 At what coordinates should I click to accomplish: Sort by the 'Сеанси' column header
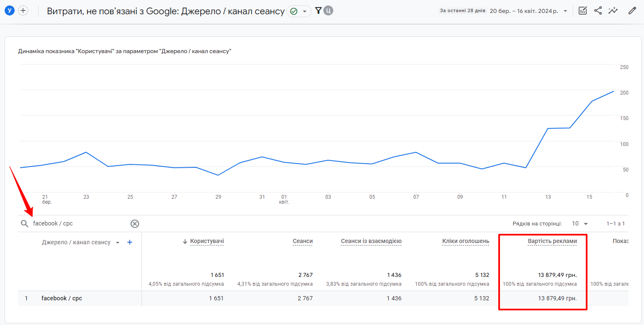click(x=302, y=241)
